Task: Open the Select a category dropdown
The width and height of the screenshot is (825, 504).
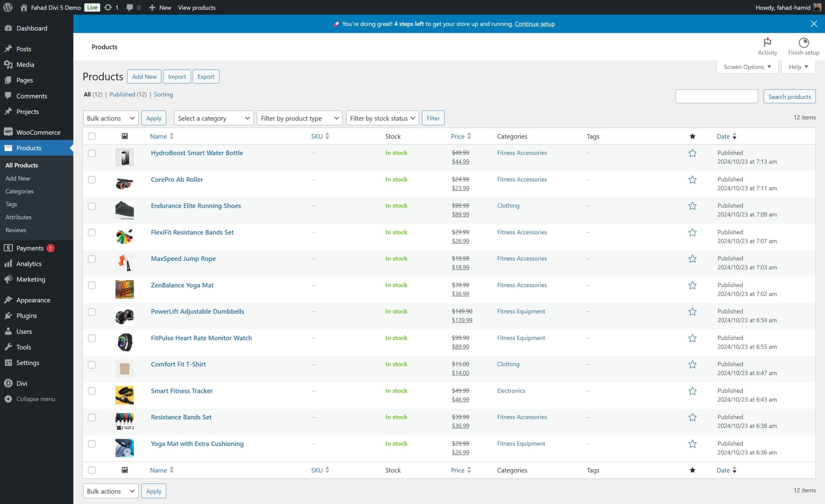Action: [214, 118]
